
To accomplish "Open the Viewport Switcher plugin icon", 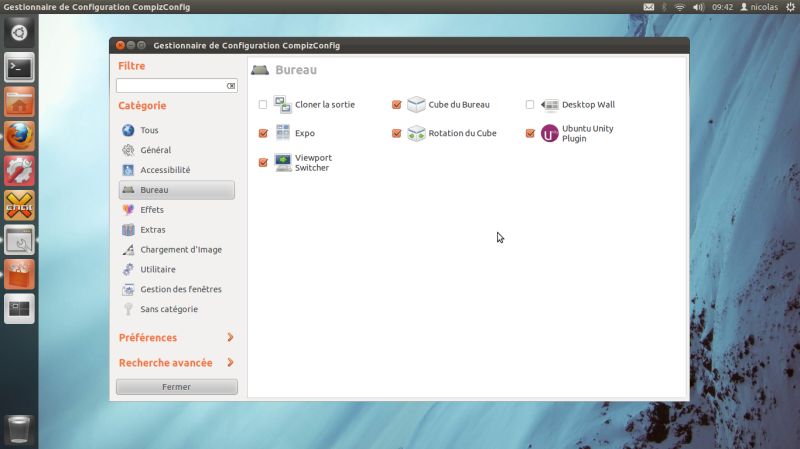I will [283, 162].
